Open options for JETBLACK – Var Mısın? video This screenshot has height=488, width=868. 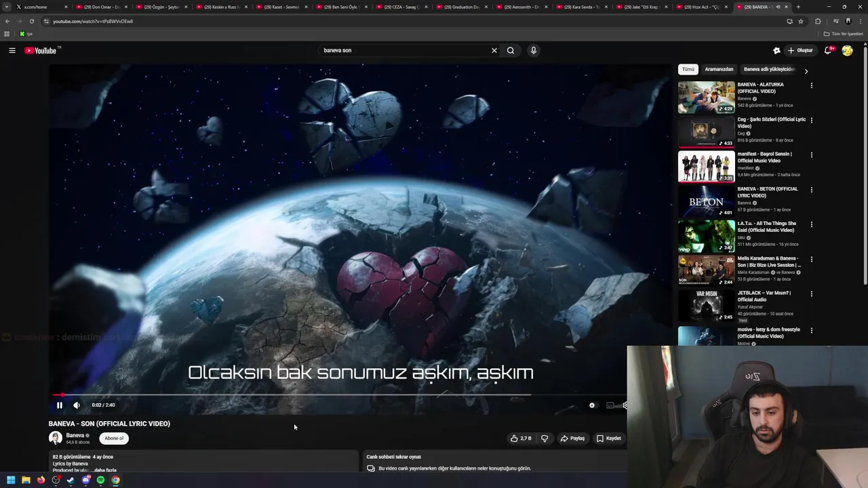click(x=811, y=293)
